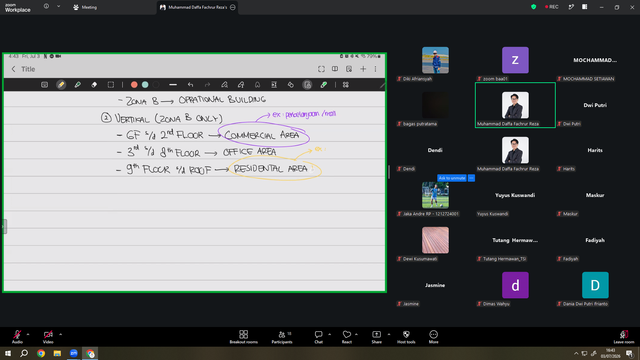Screen dimensions: 640x360
Task: Toggle the highlighted page template icon
Action: (x=307, y=85)
